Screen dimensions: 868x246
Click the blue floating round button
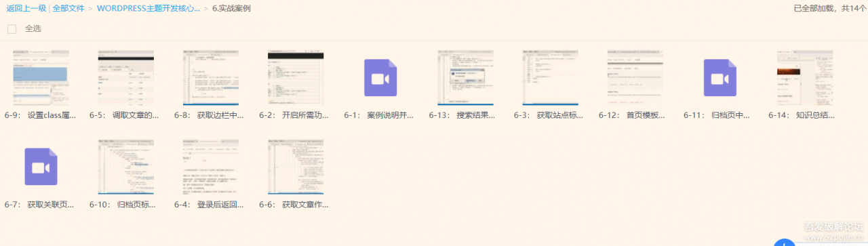(x=785, y=243)
